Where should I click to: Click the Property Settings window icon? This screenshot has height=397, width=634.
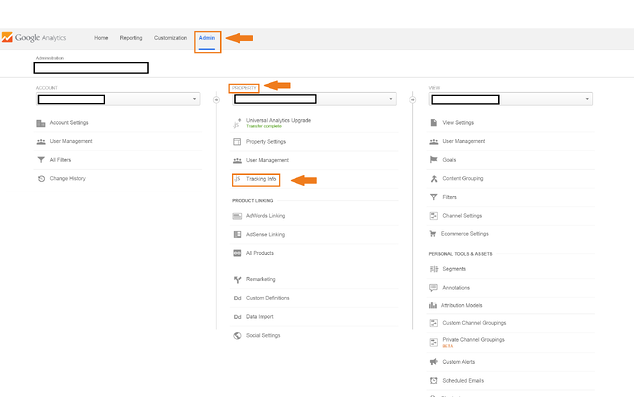click(237, 142)
